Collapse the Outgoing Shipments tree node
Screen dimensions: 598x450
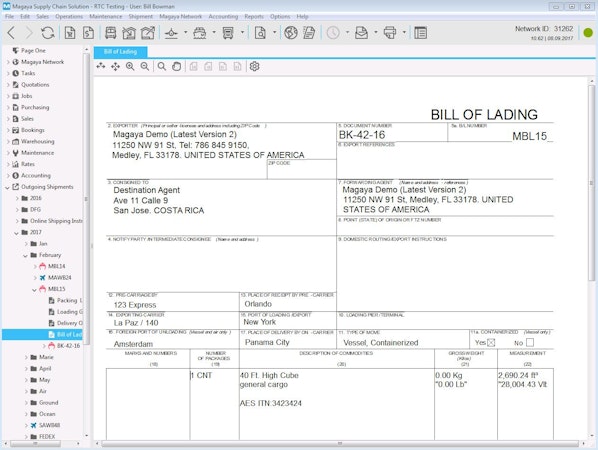(7, 187)
